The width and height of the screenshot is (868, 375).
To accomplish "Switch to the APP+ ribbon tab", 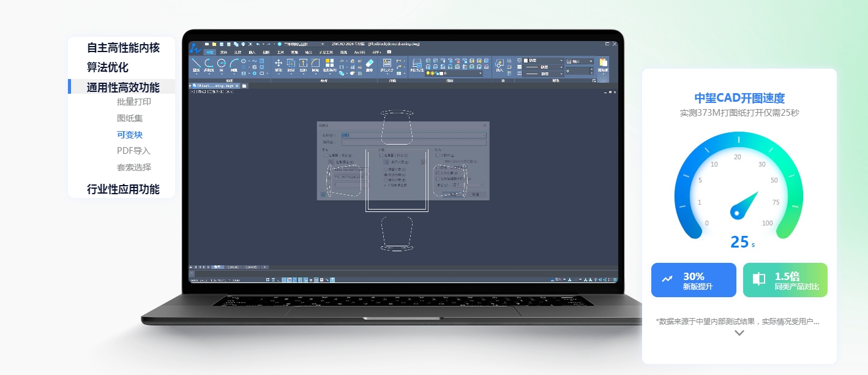I will pyautogui.click(x=376, y=53).
